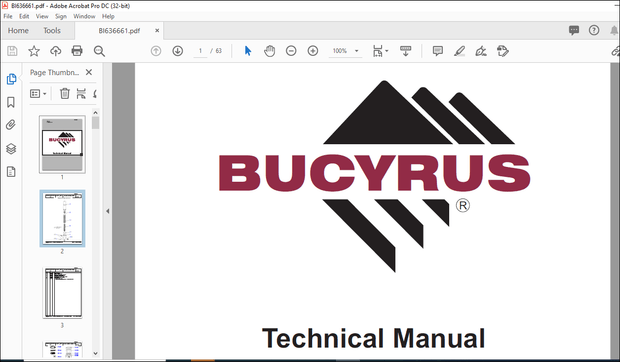Activate the Hand pan tool
Screen dimensions: 620x362
click(x=270, y=51)
